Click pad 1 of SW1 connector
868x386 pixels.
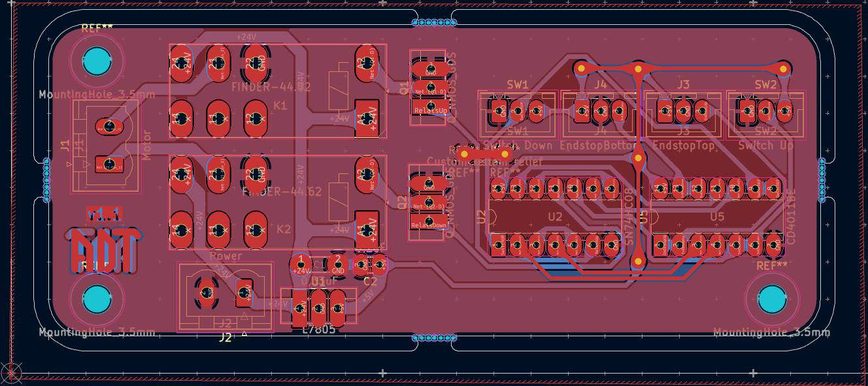pos(499,109)
